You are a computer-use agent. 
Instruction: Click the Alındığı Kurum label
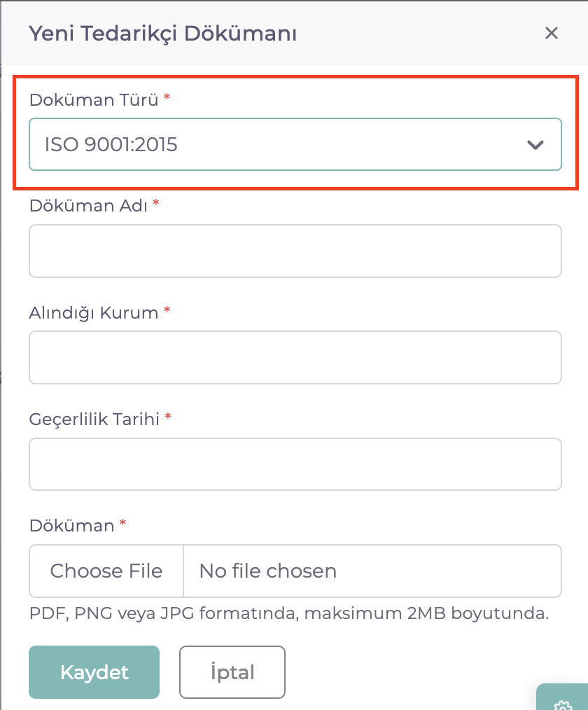[x=94, y=312]
